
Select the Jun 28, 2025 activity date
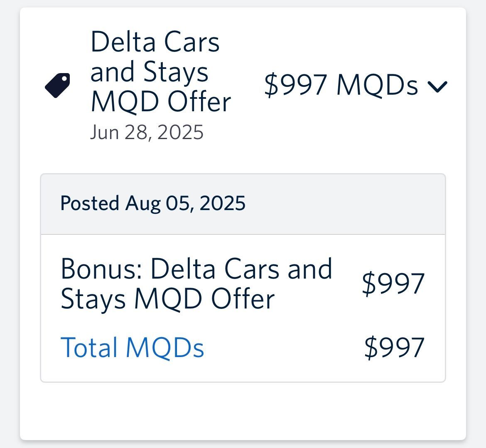tap(147, 132)
